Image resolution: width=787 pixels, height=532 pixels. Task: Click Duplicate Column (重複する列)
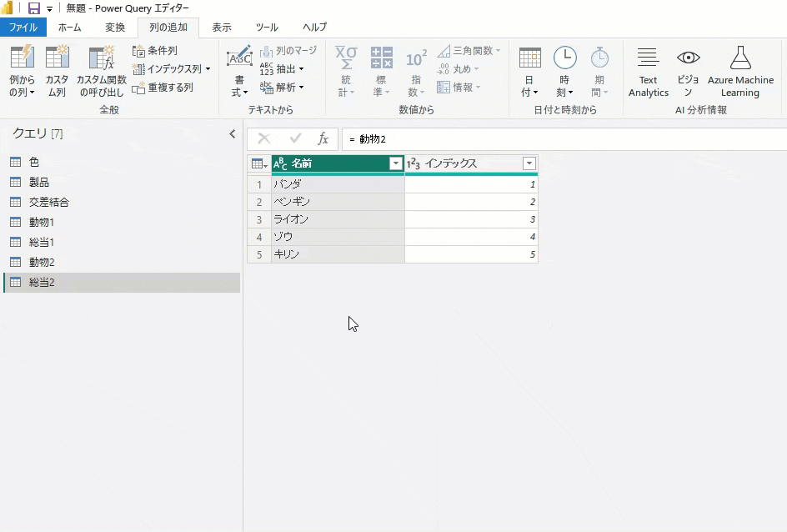click(x=163, y=88)
